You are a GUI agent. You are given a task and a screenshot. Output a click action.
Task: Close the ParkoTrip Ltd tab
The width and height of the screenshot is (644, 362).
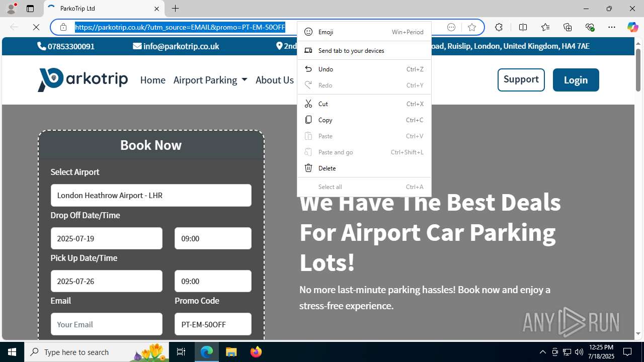156,9
